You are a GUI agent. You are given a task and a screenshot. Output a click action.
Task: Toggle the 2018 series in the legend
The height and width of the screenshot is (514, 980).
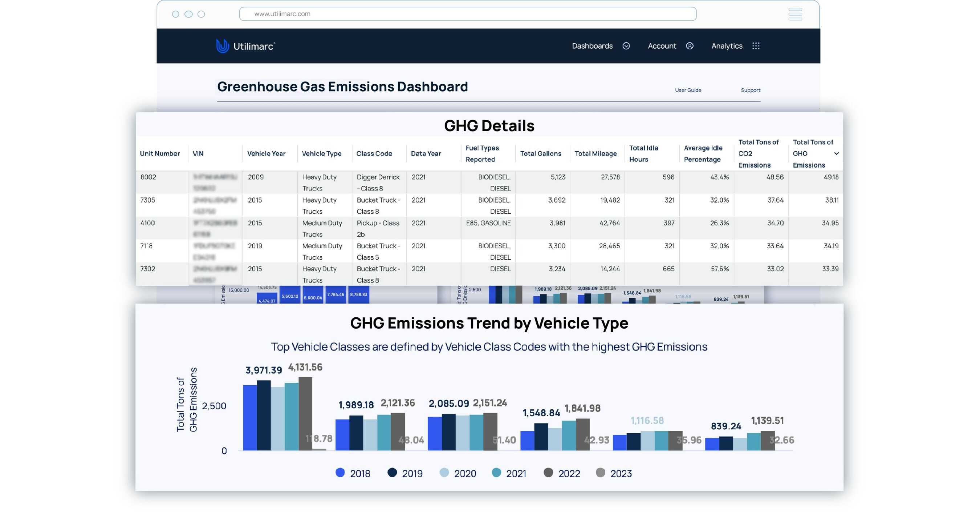[341, 473]
